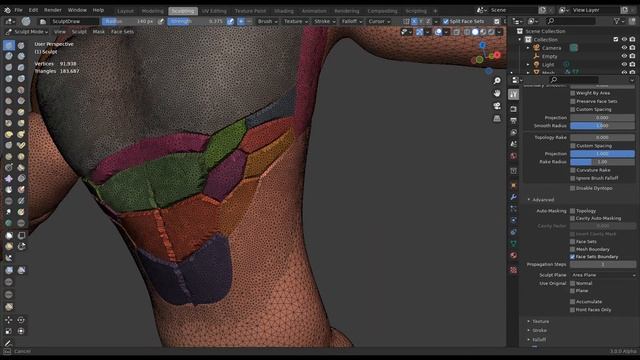Open the Brush dropdown in header
The width and height of the screenshot is (640, 360).
pos(267,21)
